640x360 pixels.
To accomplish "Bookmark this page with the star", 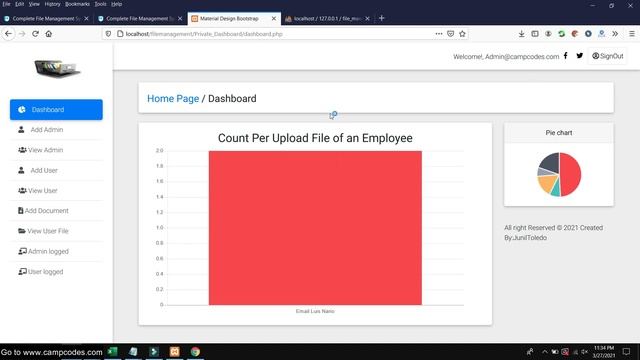I will 462,34.
